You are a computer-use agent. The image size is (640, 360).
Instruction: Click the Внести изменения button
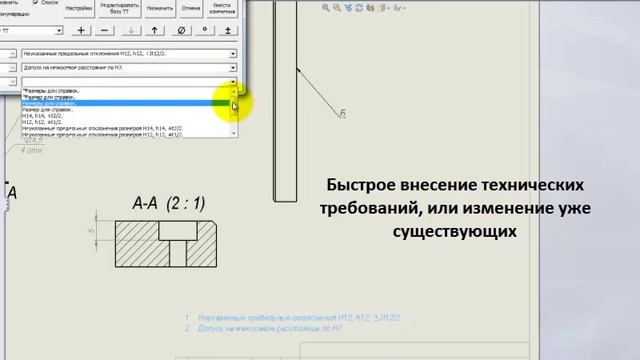click(222, 8)
